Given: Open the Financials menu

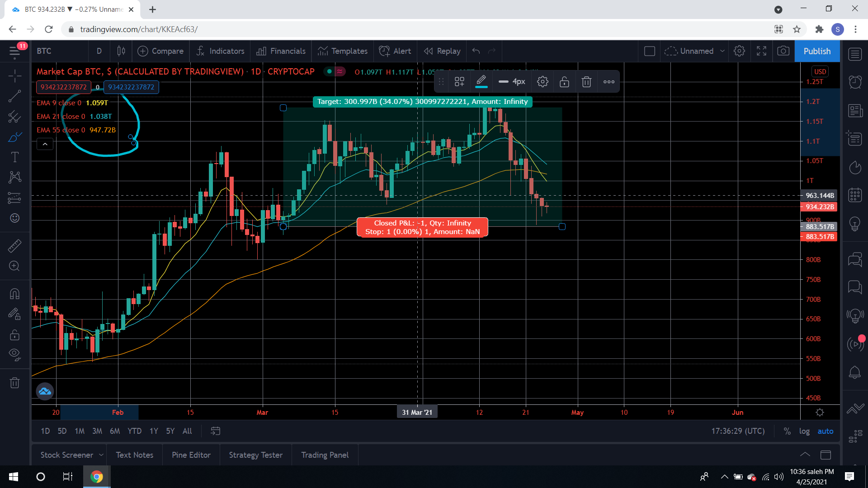Looking at the screenshot, I should point(281,51).
